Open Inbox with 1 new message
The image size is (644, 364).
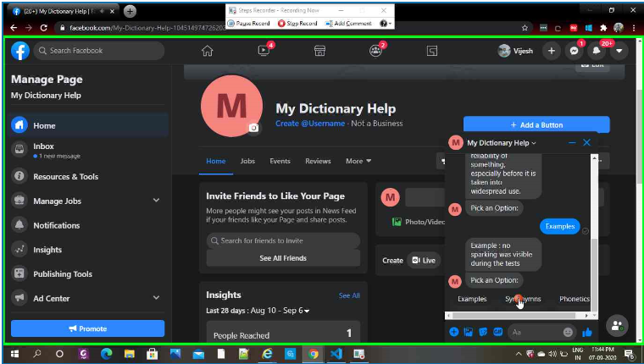(90, 150)
